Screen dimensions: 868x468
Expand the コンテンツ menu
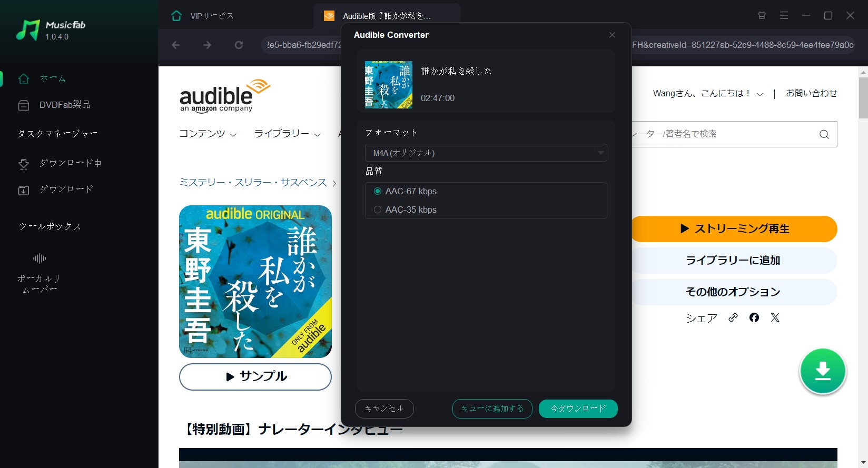(208, 134)
